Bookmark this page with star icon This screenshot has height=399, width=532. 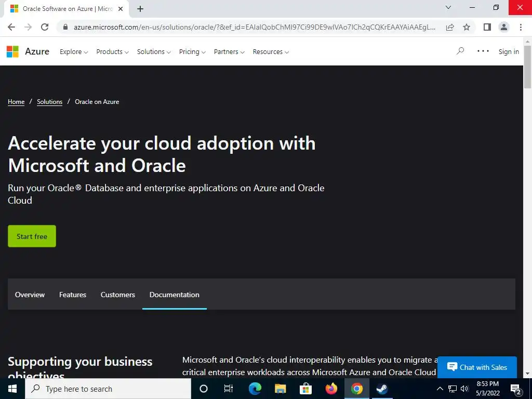pyautogui.click(x=467, y=27)
